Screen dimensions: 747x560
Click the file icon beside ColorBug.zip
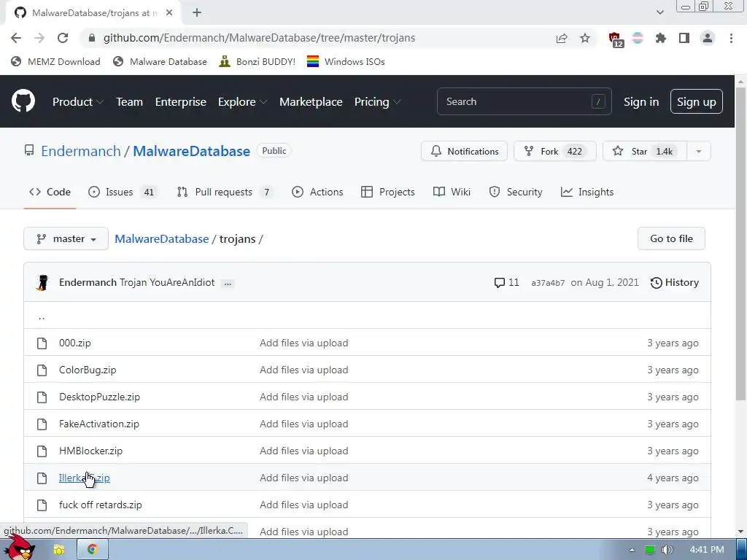click(42, 370)
